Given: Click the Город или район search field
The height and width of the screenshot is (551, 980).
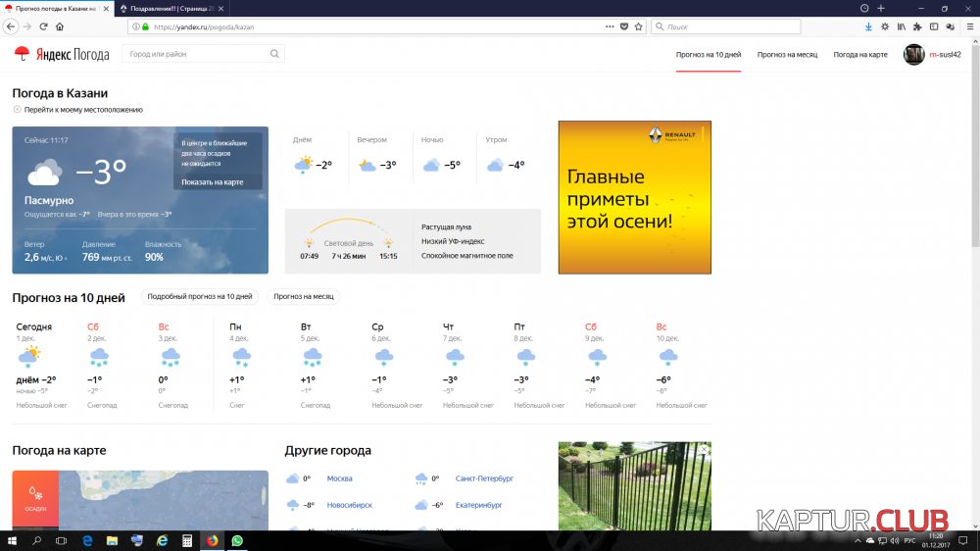Looking at the screenshot, I should (x=196, y=54).
